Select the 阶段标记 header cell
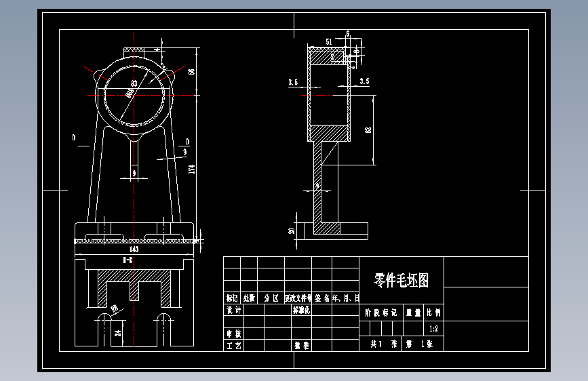588x381 pixels. click(381, 313)
